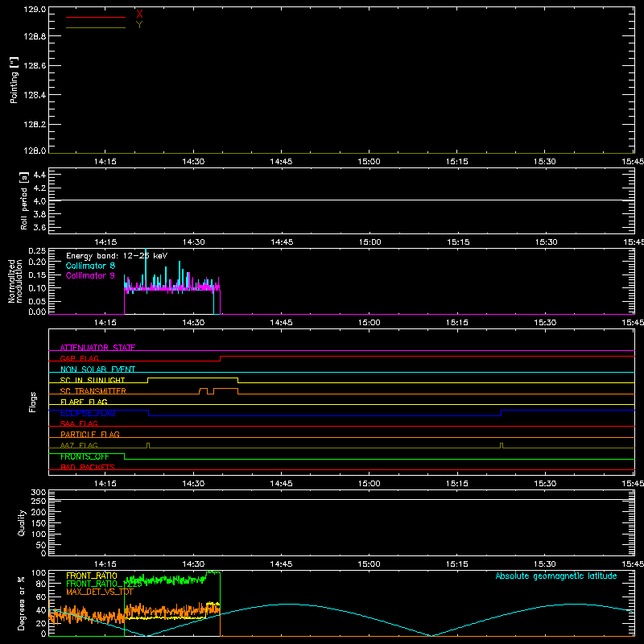Select the MAX_DET_VS_TOT legend entry
Viewport: 644px width, 644px height.
pos(99,592)
